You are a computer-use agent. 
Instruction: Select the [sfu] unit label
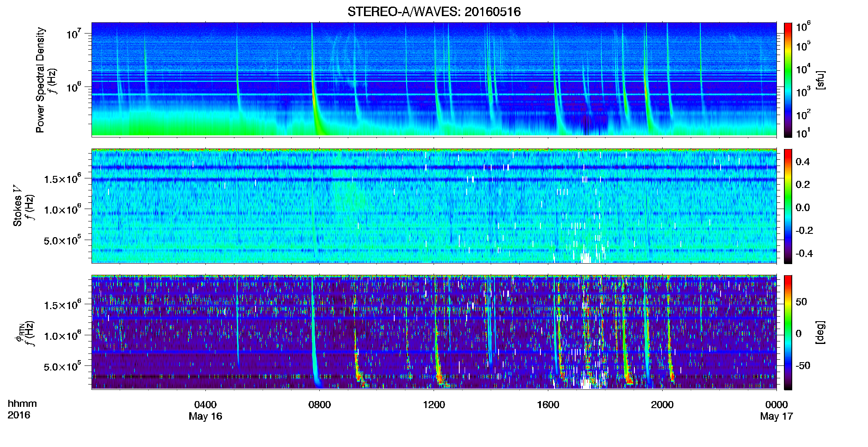pos(821,80)
